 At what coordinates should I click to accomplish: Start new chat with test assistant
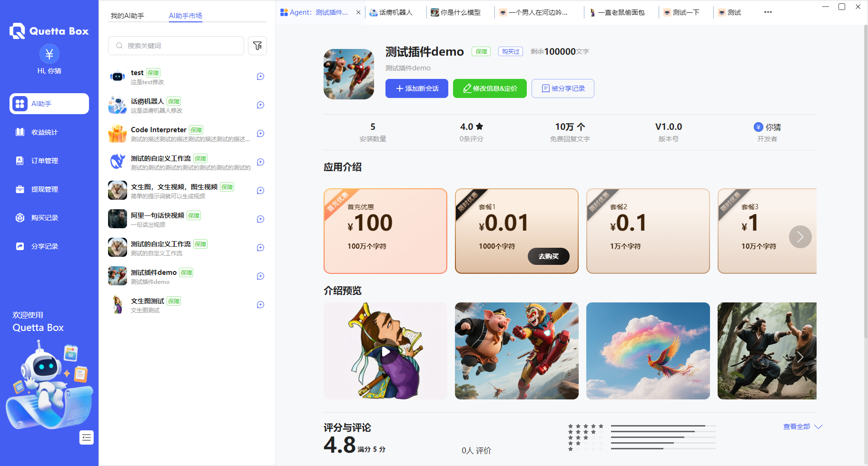(x=260, y=77)
